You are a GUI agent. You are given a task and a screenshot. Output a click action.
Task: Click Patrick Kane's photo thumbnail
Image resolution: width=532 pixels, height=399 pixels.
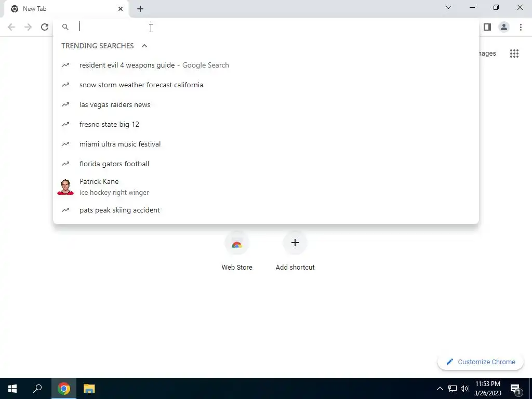[65, 187]
